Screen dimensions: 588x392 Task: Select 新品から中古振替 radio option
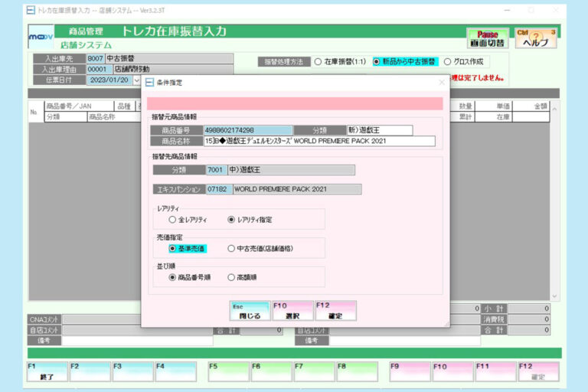[x=404, y=61]
